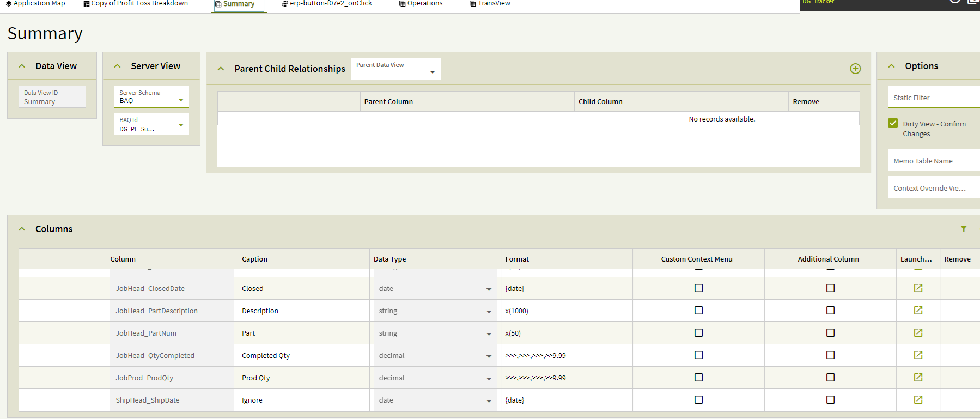980x419 pixels.
Task: Open the Server Schema dropdown
Action: pos(181,100)
